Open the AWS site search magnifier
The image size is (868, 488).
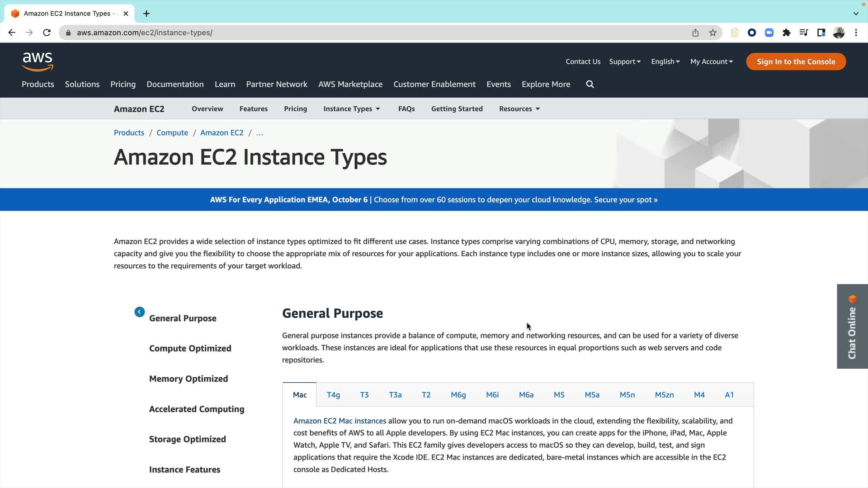590,84
